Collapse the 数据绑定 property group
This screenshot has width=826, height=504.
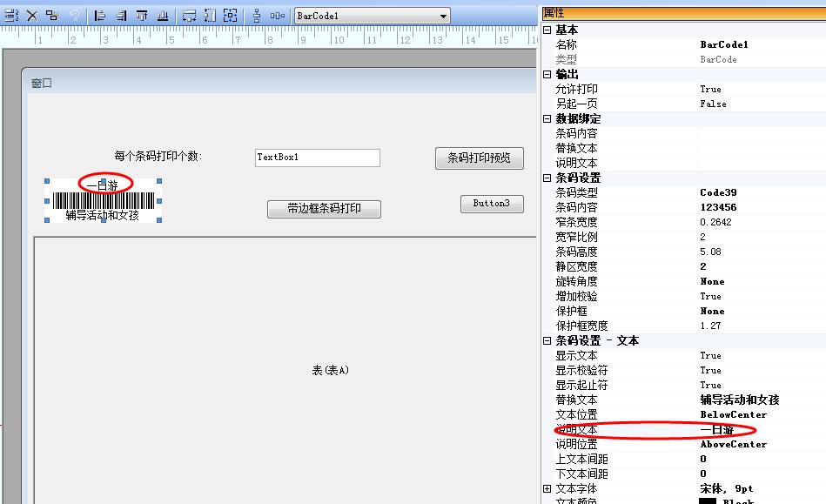[x=547, y=119]
